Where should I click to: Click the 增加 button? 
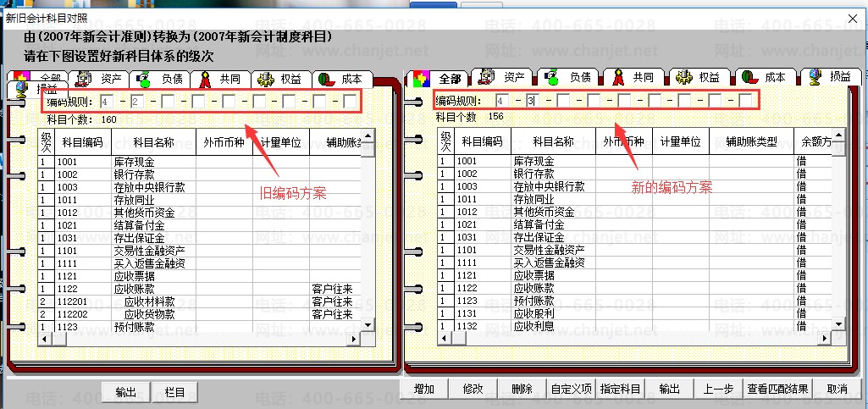(423, 389)
